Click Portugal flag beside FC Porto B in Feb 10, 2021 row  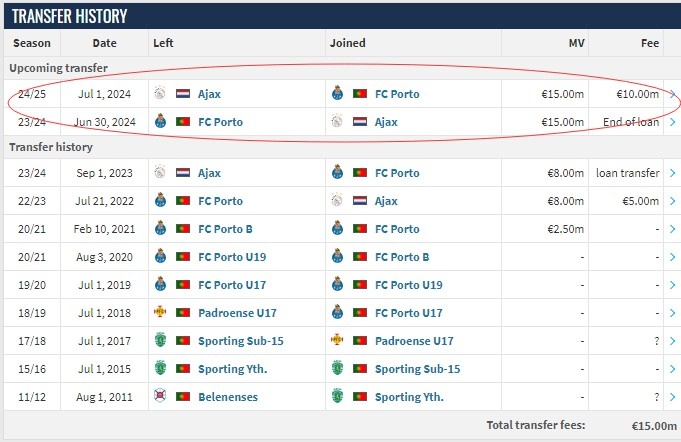183,228
